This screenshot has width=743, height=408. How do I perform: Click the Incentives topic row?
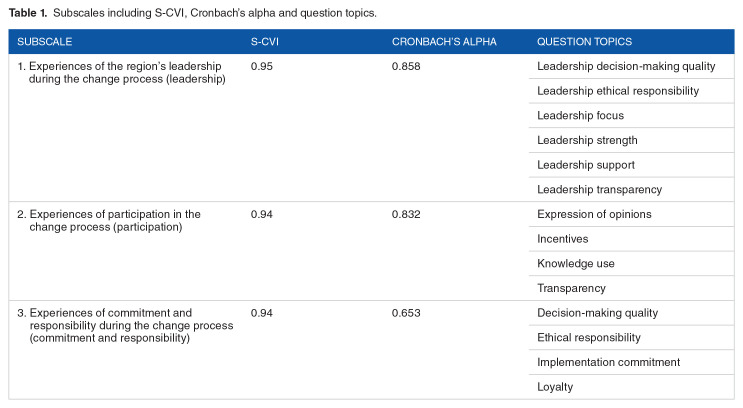coord(563,239)
